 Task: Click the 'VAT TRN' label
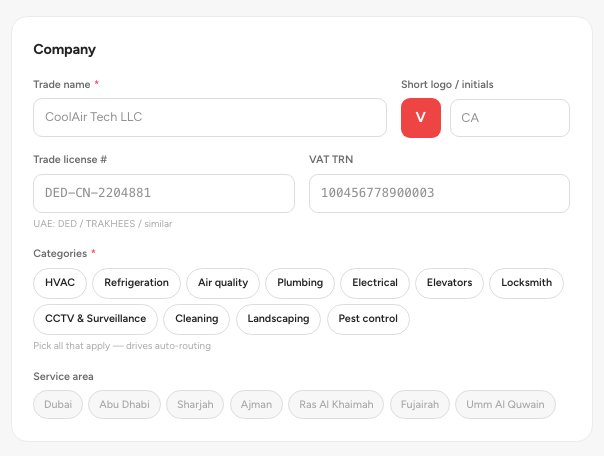coord(331,159)
